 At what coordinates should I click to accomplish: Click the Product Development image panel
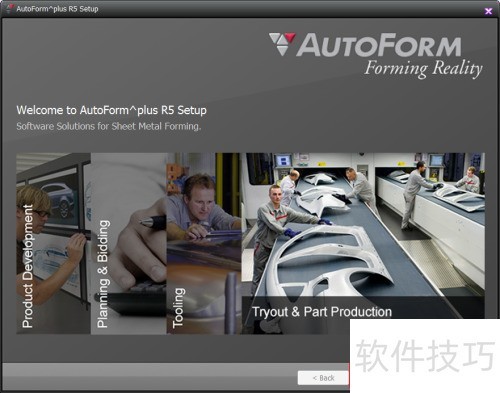click(53, 243)
